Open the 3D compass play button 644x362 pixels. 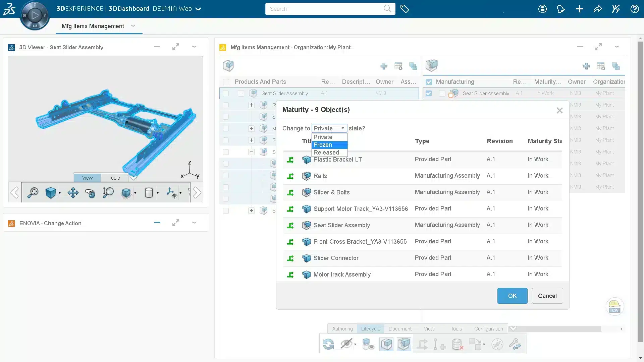pyautogui.click(x=35, y=15)
